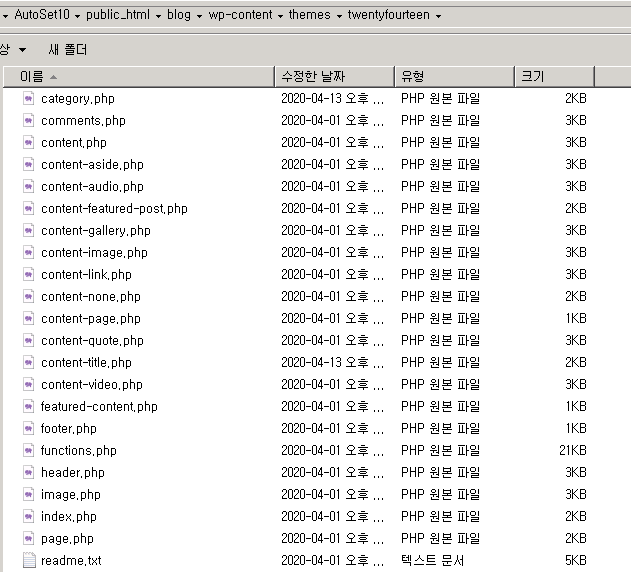Viewport: 631px width, 572px height.
Task: Go to themes folder in the address bar
Action: click(x=309, y=15)
